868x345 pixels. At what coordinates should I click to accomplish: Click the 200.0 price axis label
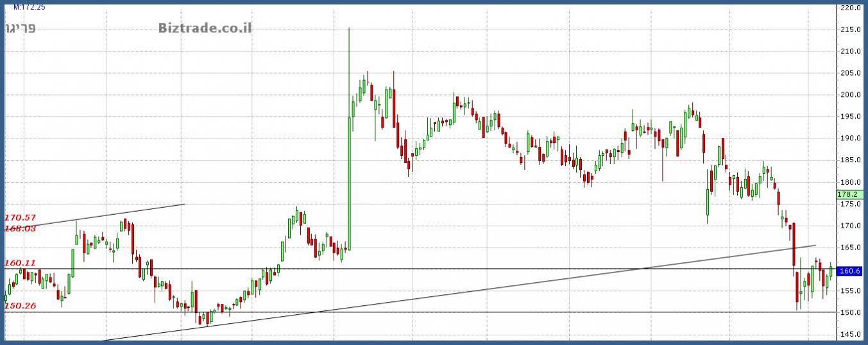849,95
